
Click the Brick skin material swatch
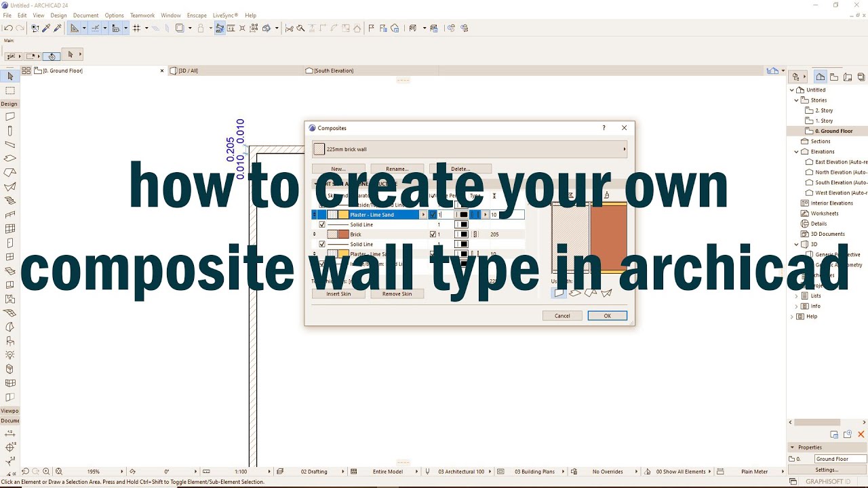tap(344, 235)
